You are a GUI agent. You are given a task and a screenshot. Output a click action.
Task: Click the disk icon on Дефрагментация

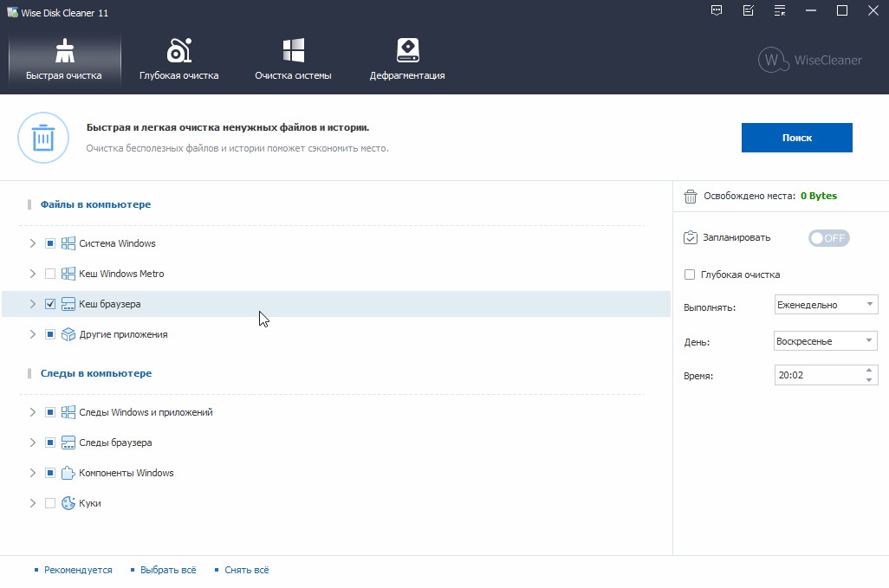pyautogui.click(x=407, y=50)
